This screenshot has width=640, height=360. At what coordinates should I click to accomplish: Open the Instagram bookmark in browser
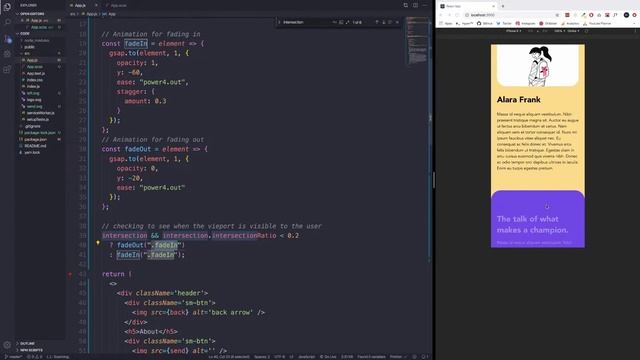[525, 24]
